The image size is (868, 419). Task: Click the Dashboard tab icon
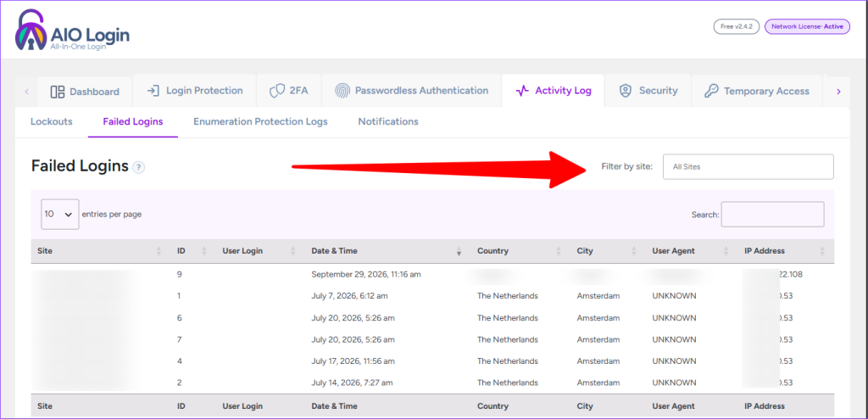(58, 92)
